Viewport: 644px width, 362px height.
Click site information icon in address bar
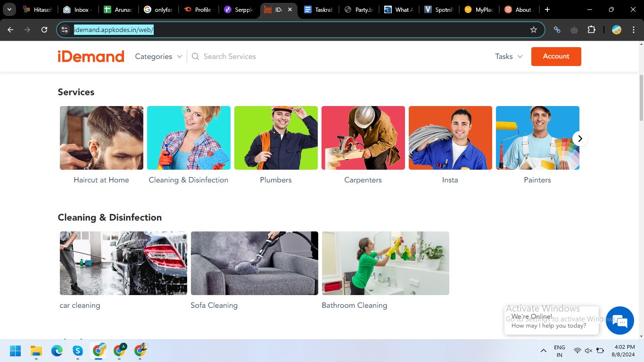pos(65,30)
